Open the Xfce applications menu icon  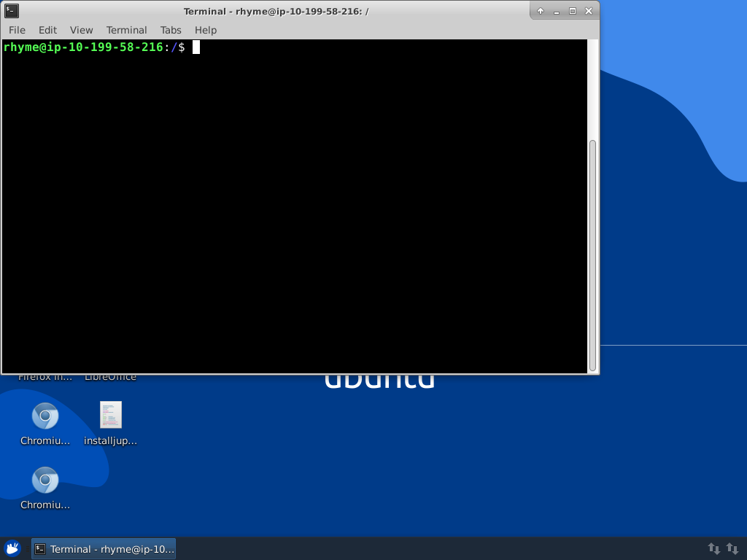[x=12, y=548]
